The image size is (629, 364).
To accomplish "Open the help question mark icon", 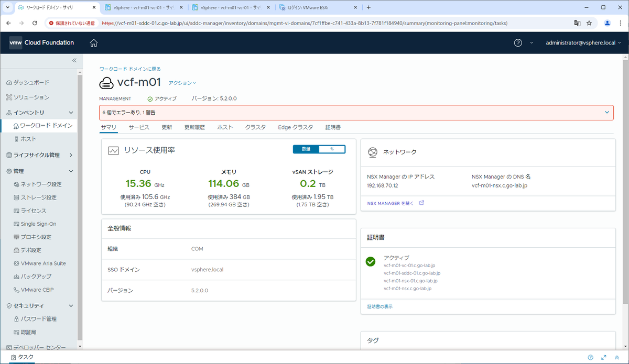I will 518,43.
